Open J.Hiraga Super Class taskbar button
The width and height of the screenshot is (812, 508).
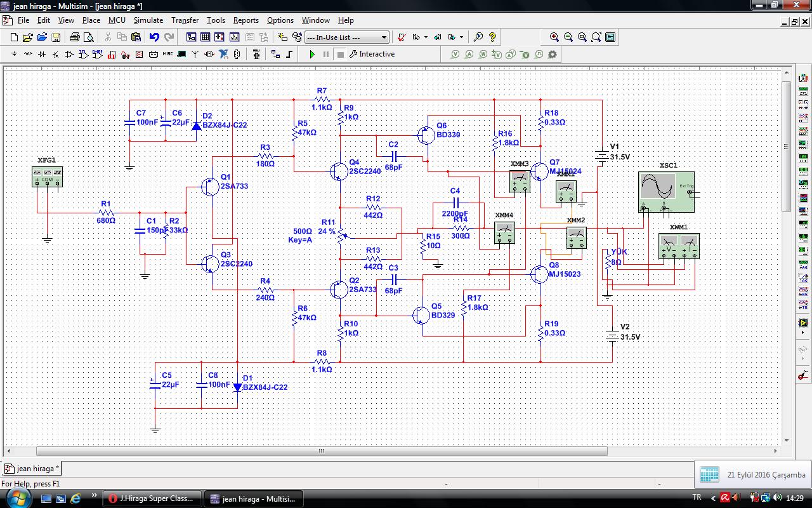[152, 498]
